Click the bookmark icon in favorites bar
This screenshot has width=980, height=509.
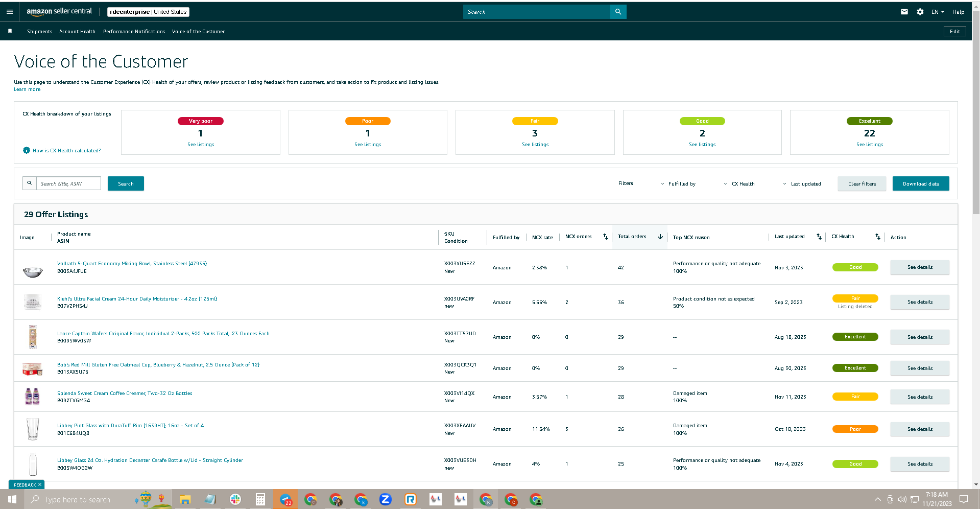pos(10,31)
